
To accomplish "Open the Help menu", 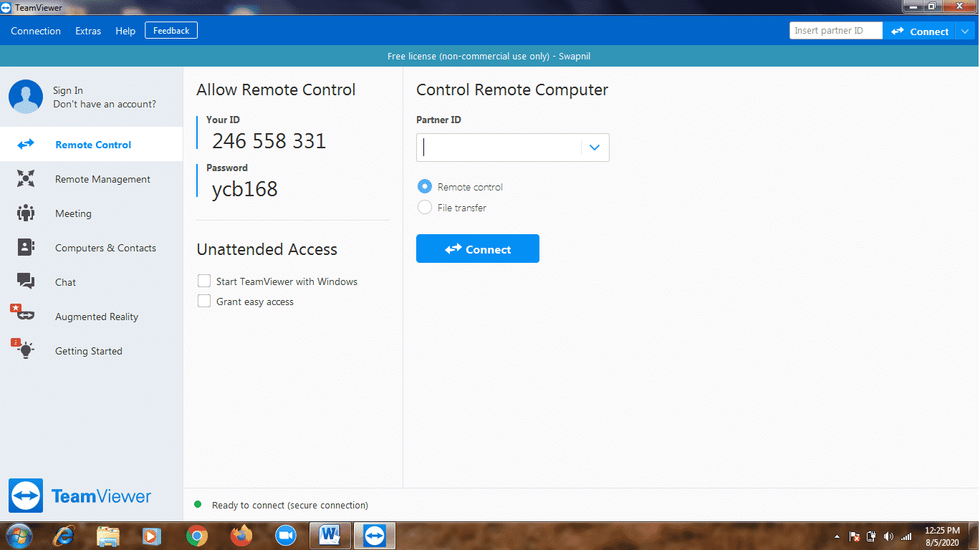I will pyautogui.click(x=125, y=31).
